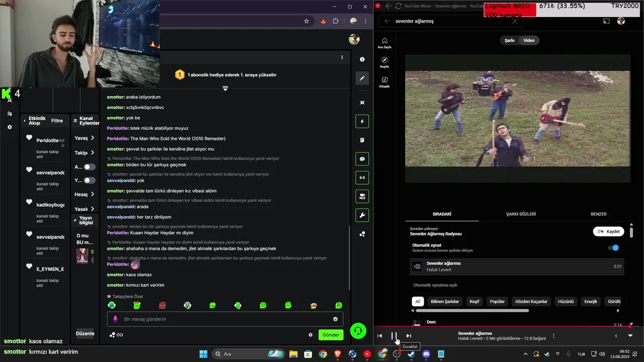Expand the Yavaş channel action
Screen dimensions: 644x362
coord(93,138)
